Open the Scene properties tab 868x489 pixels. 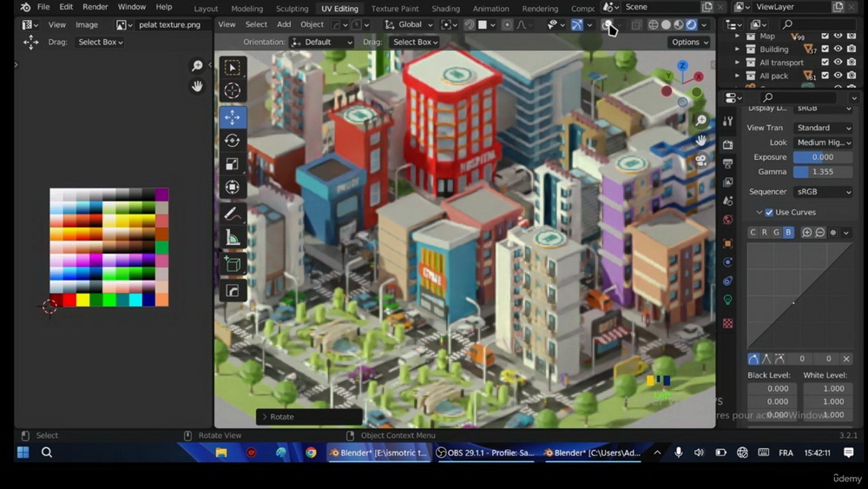[x=728, y=201]
